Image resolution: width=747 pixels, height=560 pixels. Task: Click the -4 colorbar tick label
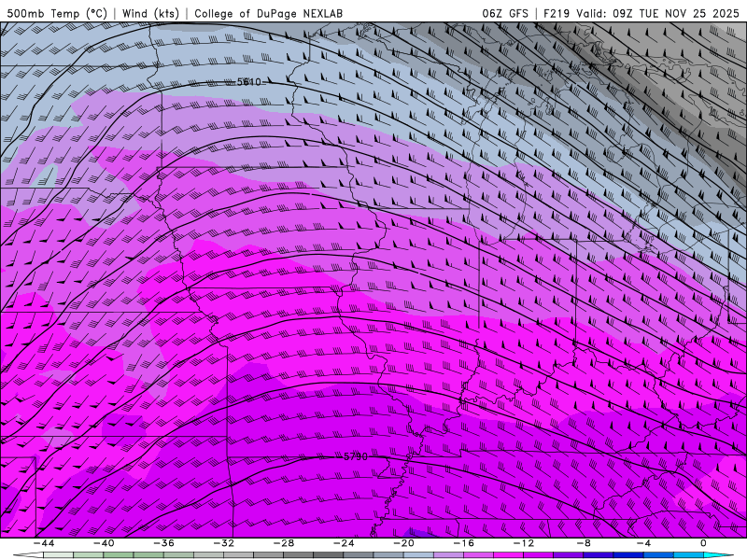(643, 543)
